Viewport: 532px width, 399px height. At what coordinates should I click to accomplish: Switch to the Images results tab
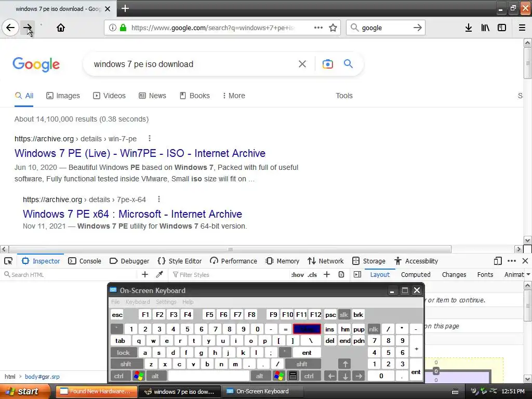[63, 96]
